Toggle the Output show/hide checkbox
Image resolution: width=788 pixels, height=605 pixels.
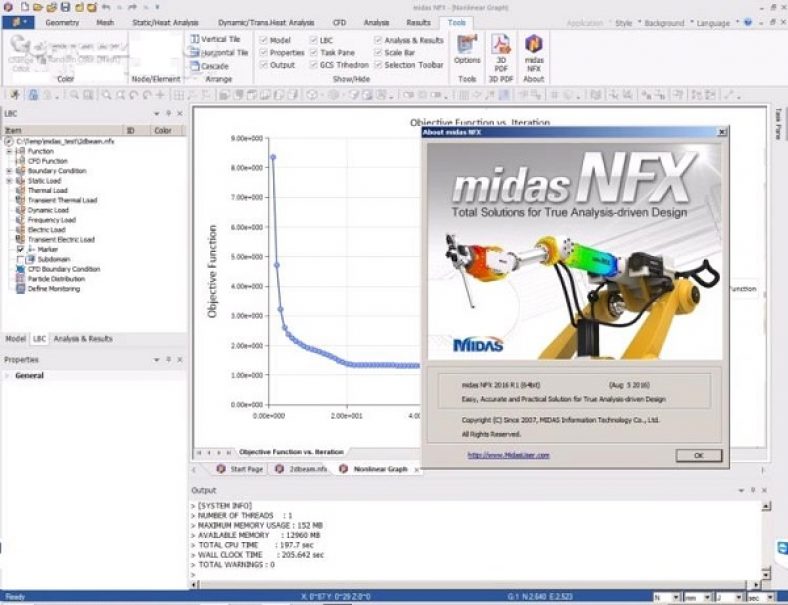click(x=263, y=65)
